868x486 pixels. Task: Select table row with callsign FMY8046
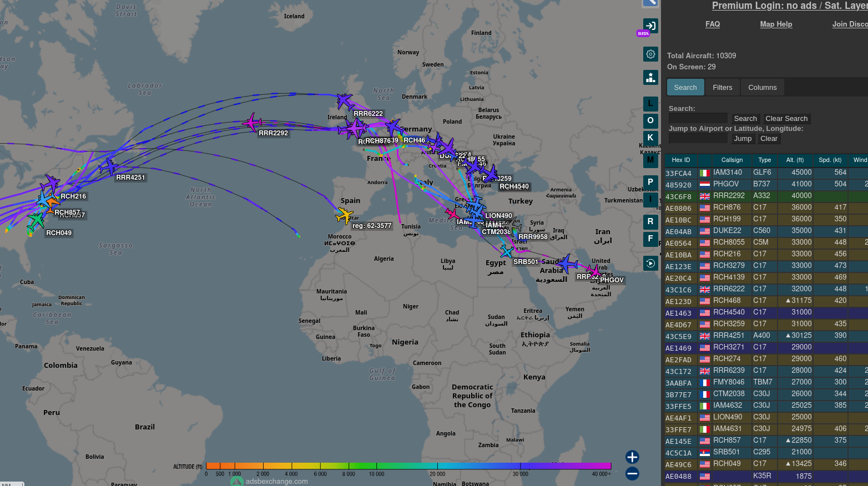(x=766, y=382)
